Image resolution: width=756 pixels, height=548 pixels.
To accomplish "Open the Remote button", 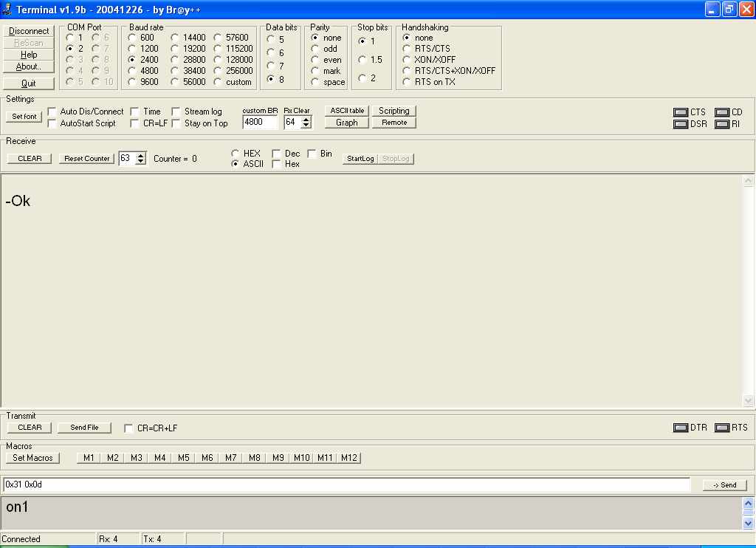I will 394,123.
